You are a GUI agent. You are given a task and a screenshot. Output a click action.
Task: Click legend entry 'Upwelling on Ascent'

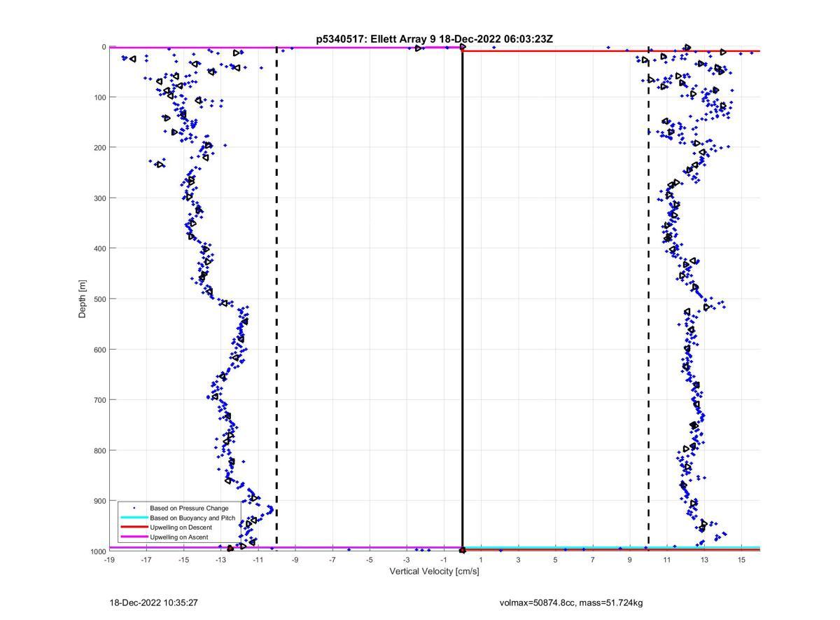[x=179, y=537]
